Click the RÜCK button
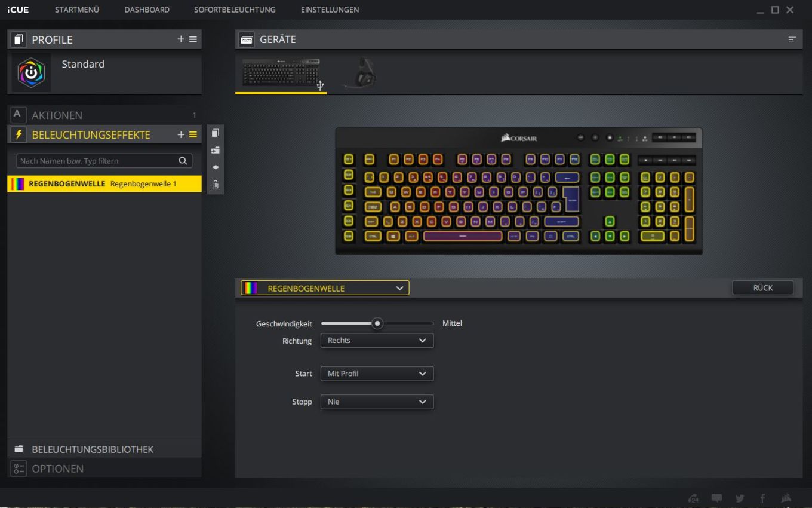The width and height of the screenshot is (812, 508). 763,288
